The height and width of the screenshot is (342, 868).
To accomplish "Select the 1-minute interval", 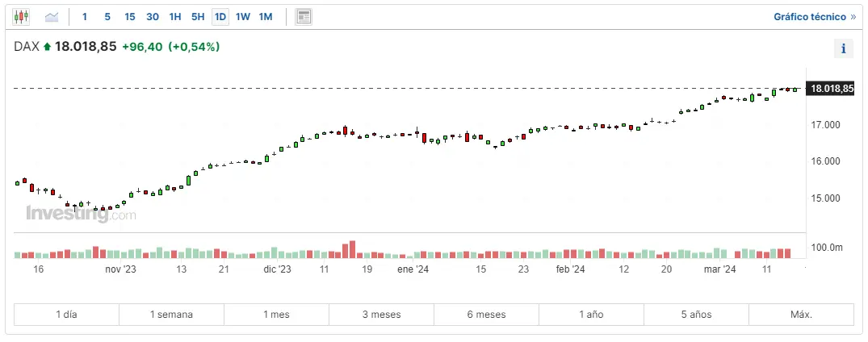I will click(85, 16).
